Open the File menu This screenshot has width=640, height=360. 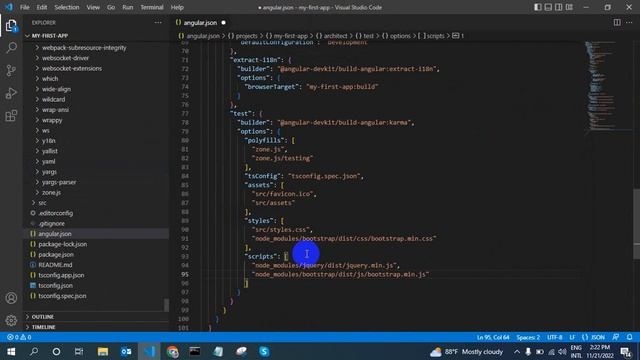24,7
